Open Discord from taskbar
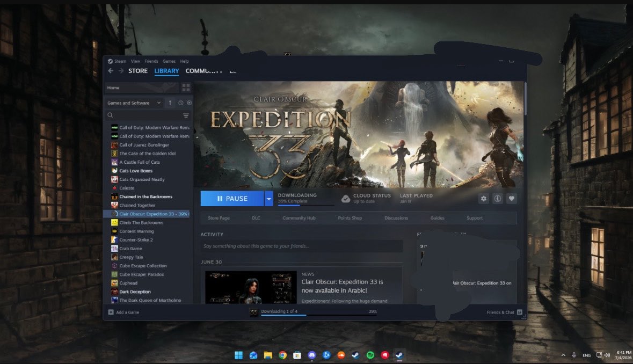This screenshot has height=364, width=633. (x=311, y=355)
